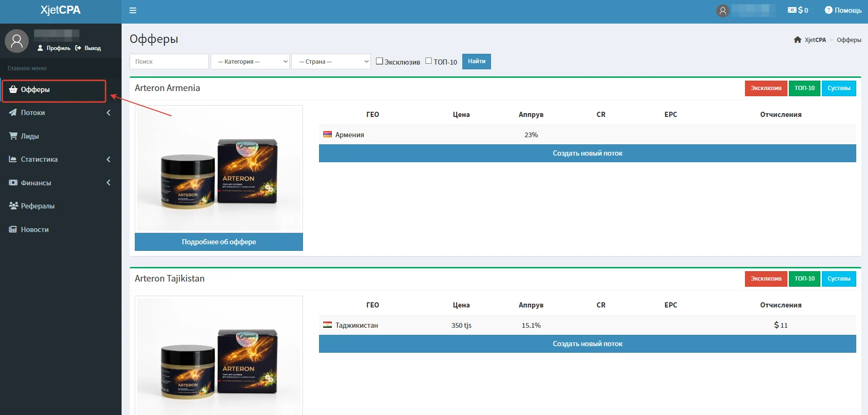Click the Arteron Armenia product image
868x415 pixels.
click(x=219, y=168)
